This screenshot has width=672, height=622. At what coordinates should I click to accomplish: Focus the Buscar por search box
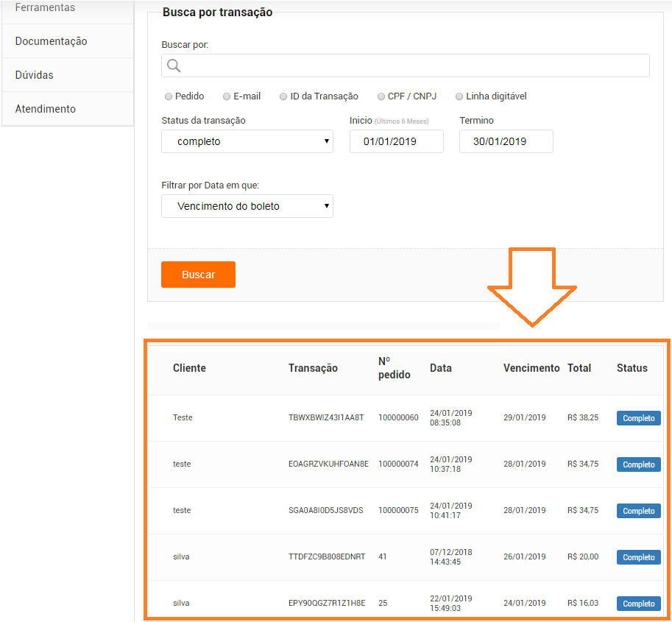[406, 66]
